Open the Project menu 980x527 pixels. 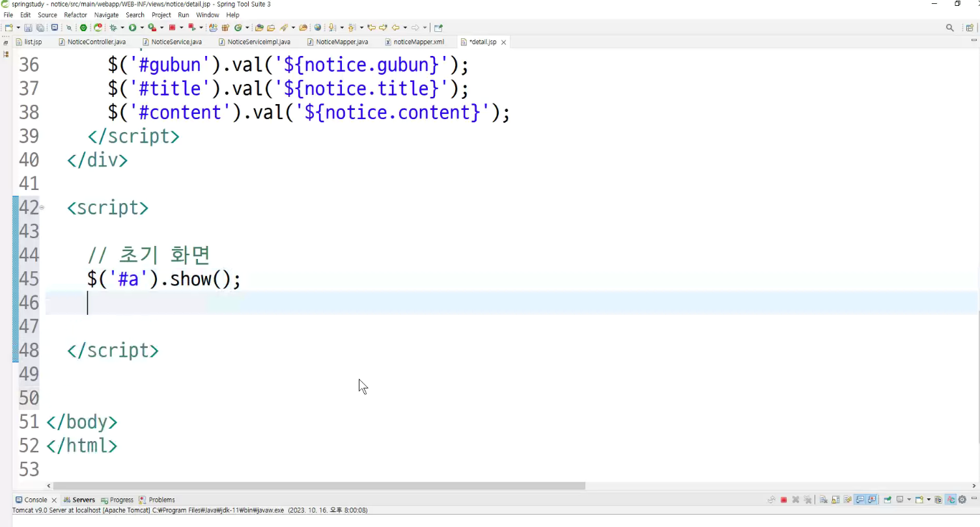point(161,15)
